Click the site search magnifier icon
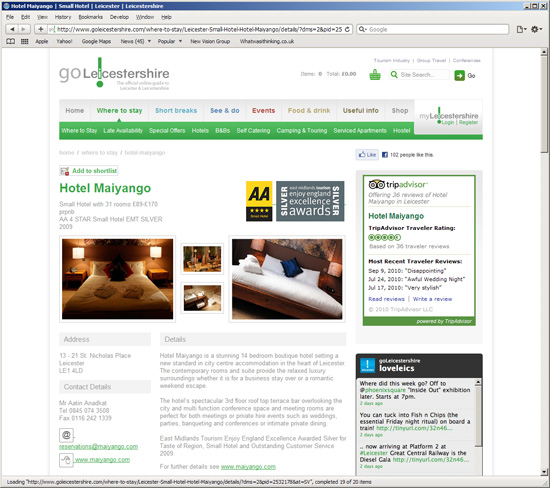The height and width of the screenshot is (488, 550). point(394,75)
